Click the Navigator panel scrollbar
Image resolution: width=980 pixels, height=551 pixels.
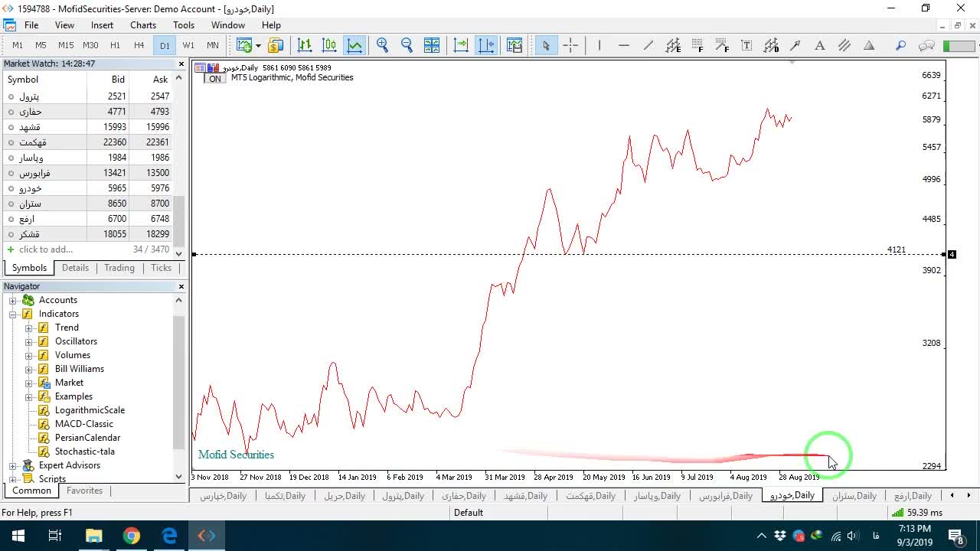[x=179, y=383]
